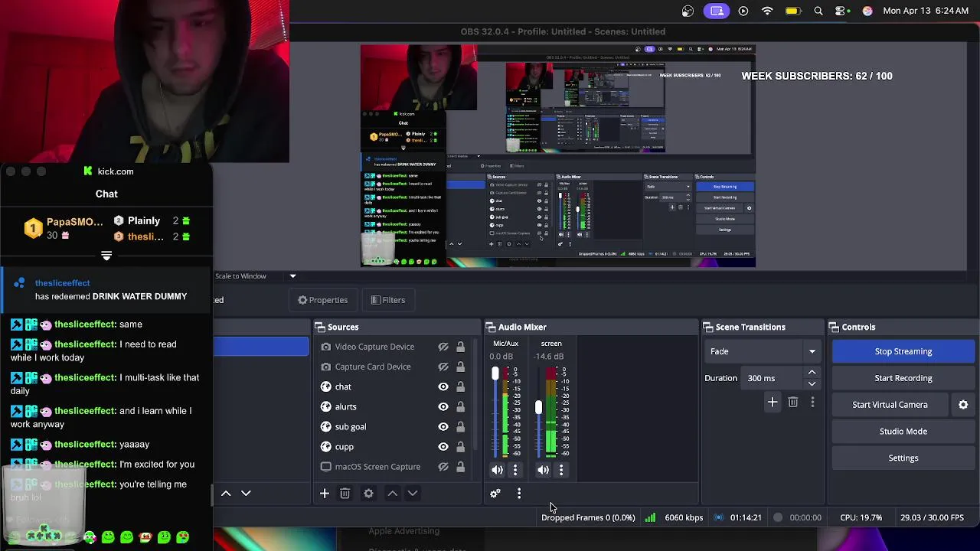Open OBS Settings button
980x551 pixels.
tap(903, 458)
